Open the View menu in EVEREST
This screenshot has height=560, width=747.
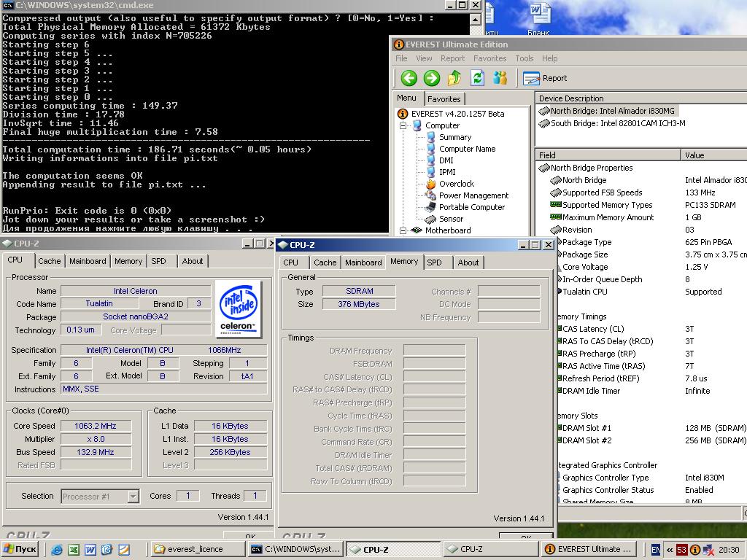424,58
